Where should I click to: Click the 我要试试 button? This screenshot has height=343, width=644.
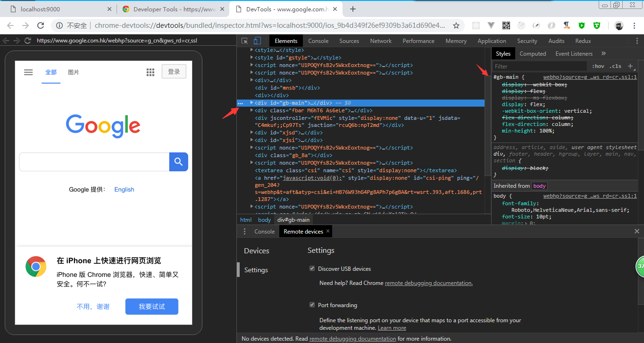(152, 307)
